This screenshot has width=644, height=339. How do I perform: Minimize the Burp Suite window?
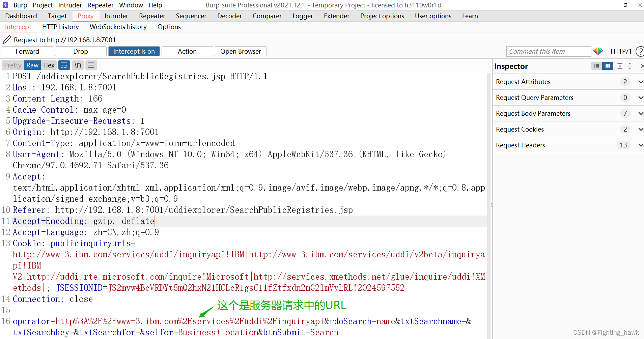pos(611,5)
